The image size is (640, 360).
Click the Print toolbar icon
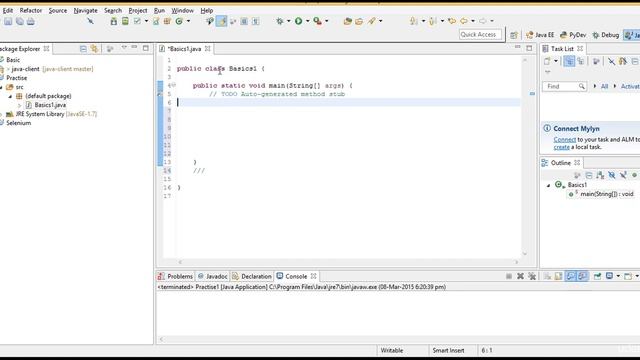(x=31, y=21)
